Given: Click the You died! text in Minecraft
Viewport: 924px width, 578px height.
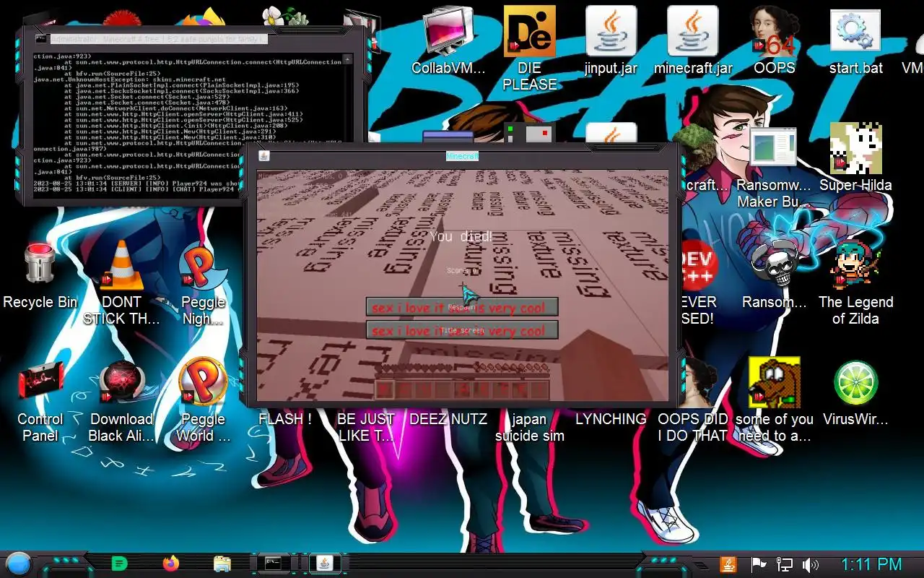Looking at the screenshot, I should point(461,236).
